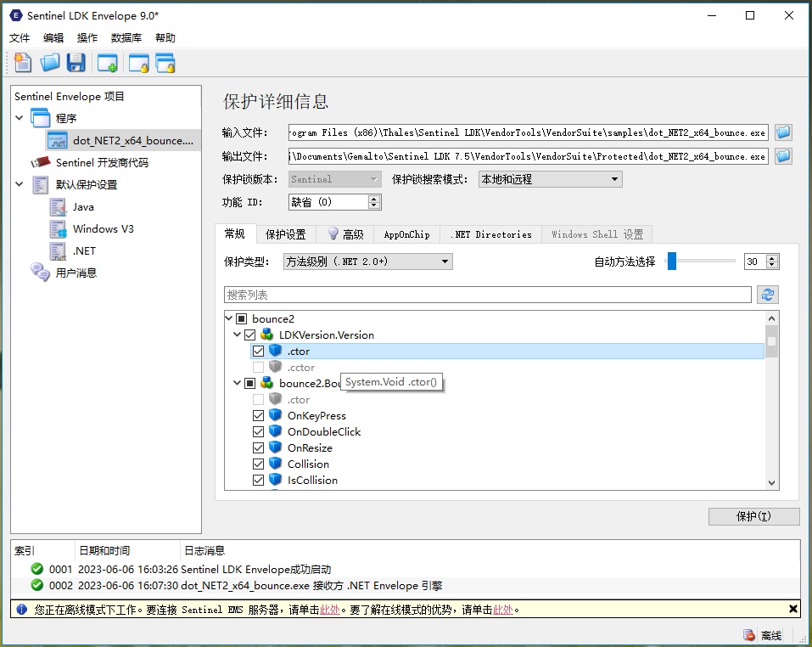Uncheck the IsCollision method checkbox
Screen dimensions: 812x647
click(x=259, y=481)
